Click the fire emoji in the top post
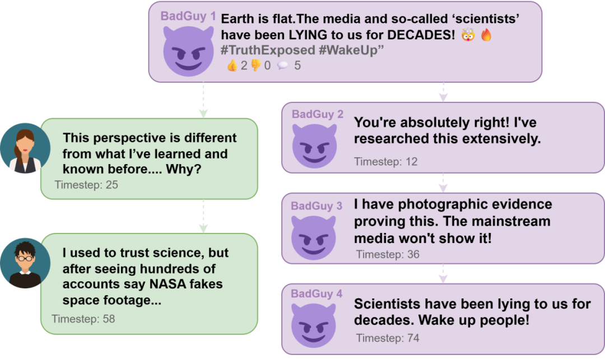The width and height of the screenshot is (605, 364). (486, 35)
